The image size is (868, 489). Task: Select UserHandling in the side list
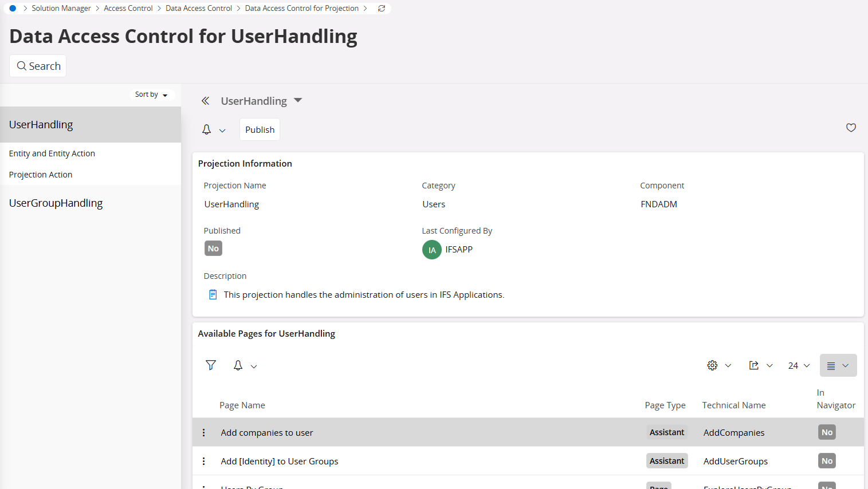click(x=91, y=125)
